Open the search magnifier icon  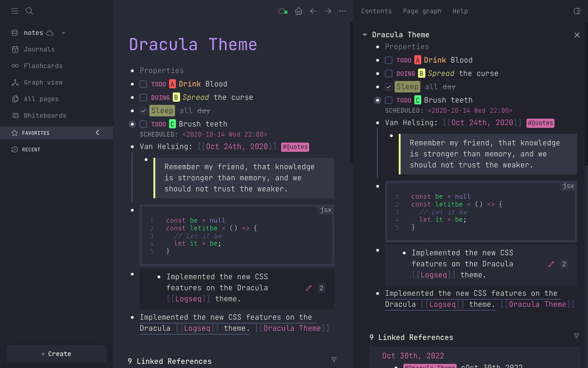pyautogui.click(x=30, y=11)
